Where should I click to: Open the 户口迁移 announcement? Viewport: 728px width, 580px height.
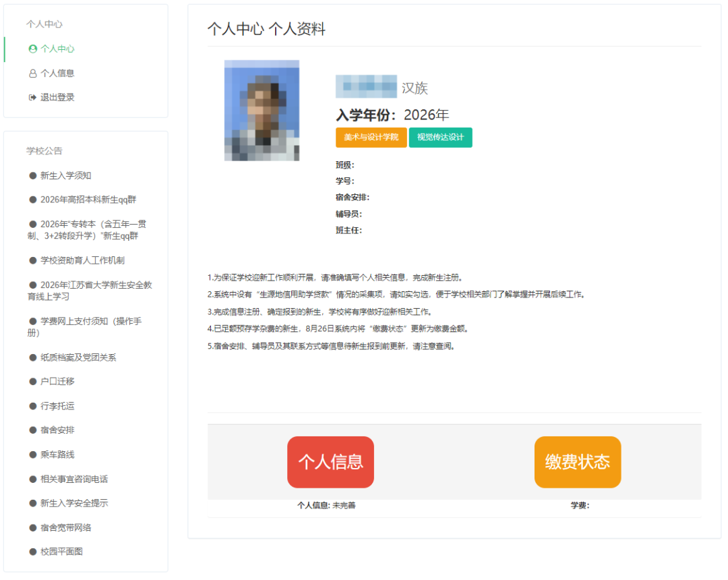pos(57,381)
